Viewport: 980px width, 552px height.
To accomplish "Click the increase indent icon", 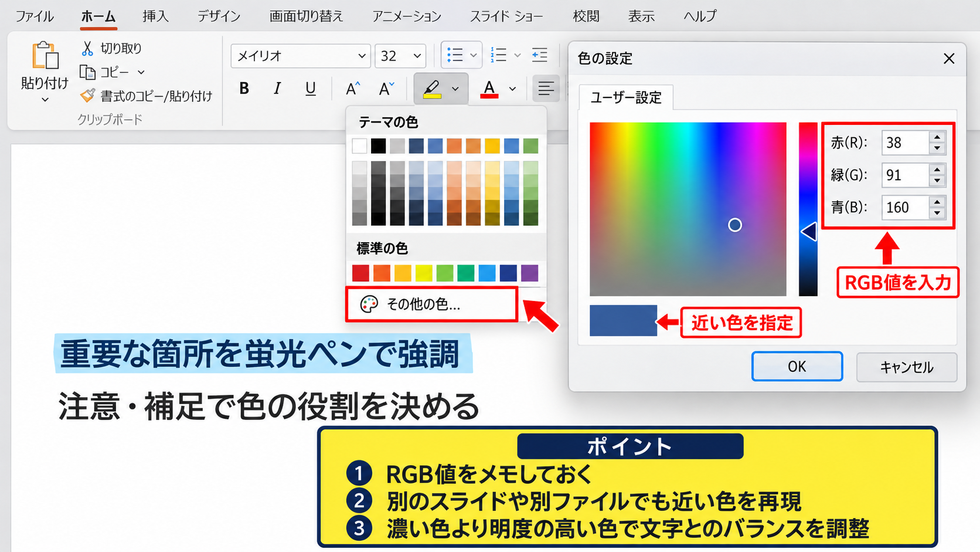I will [x=540, y=56].
